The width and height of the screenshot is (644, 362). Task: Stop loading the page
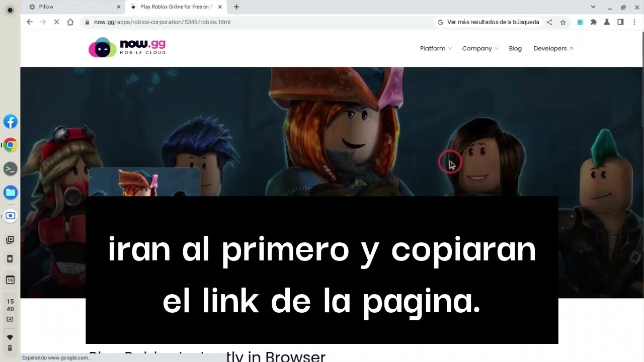pyautogui.click(x=57, y=22)
